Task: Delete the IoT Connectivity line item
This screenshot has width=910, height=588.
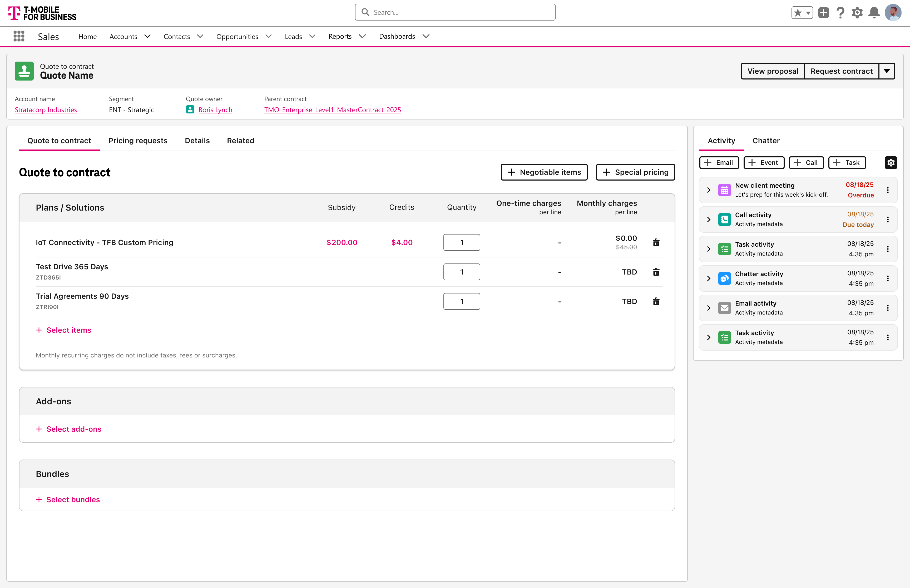Action: [656, 242]
